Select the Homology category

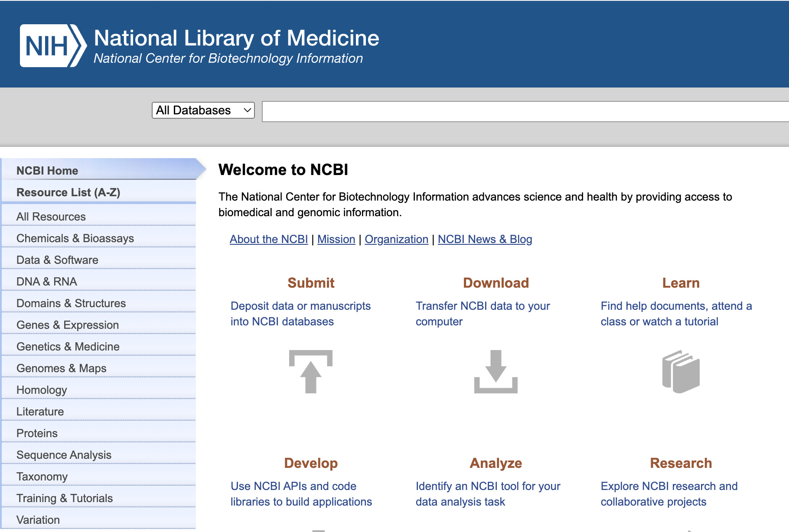42,389
